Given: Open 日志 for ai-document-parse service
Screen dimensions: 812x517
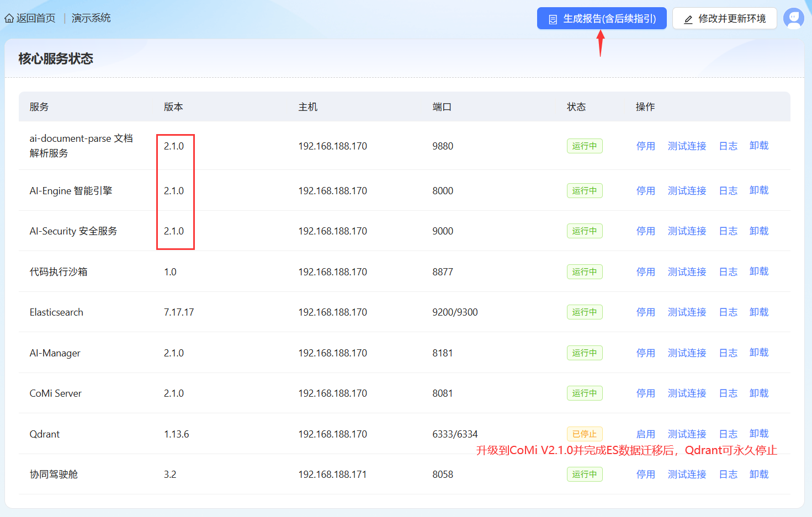Looking at the screenshot, I should pos(728,146).
